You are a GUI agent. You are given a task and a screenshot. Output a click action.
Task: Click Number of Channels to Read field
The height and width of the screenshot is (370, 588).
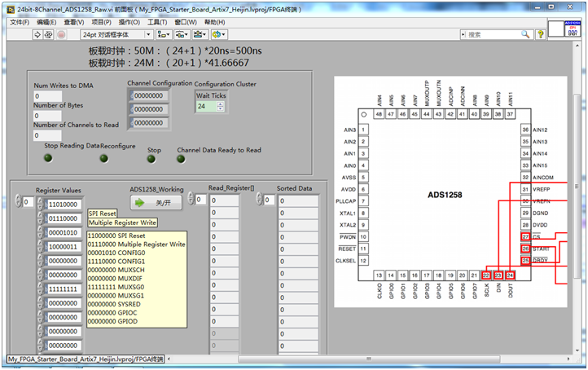tap(47, 135)
